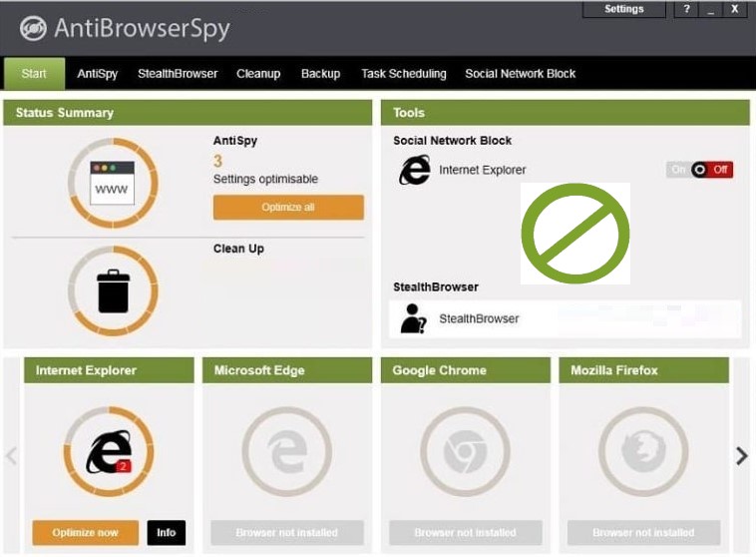Click Browser not installed under Google Chrome
This screenshot has height=557, width=756.
pos(465,533)
